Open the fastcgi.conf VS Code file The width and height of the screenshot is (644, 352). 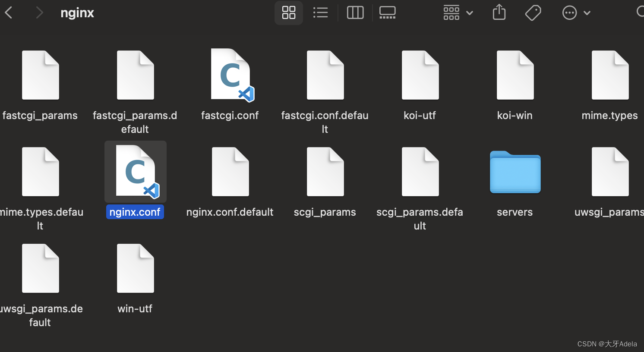click(x=230, y=75)
